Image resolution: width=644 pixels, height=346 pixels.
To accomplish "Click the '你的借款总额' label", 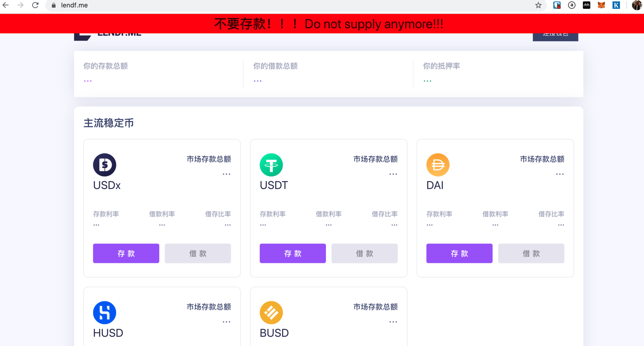I will click(275, 66).
